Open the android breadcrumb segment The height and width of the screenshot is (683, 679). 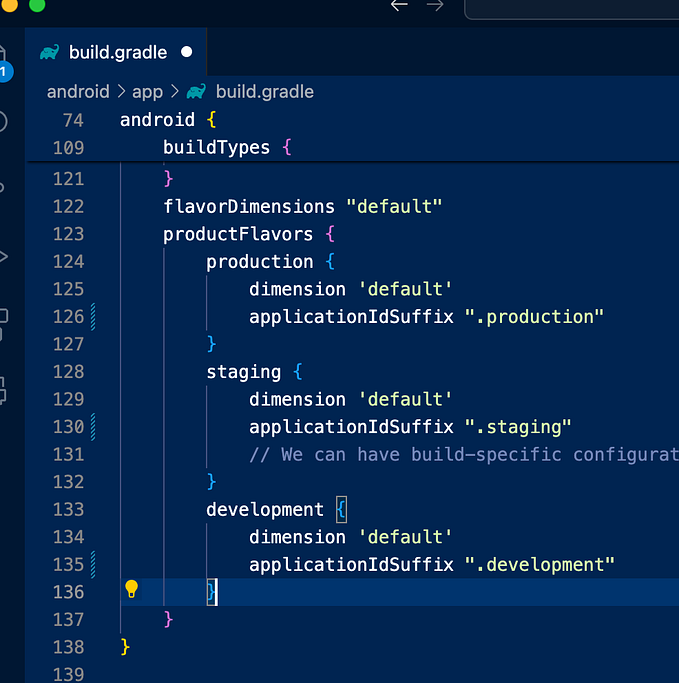(x=78, y=92)
